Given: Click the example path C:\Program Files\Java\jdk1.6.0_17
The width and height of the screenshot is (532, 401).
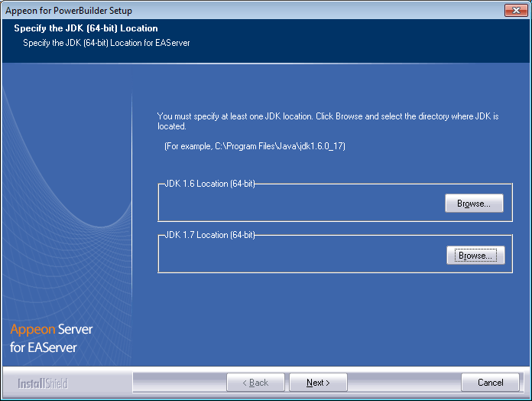Looking at the screenshot, I should click(280, 146).
